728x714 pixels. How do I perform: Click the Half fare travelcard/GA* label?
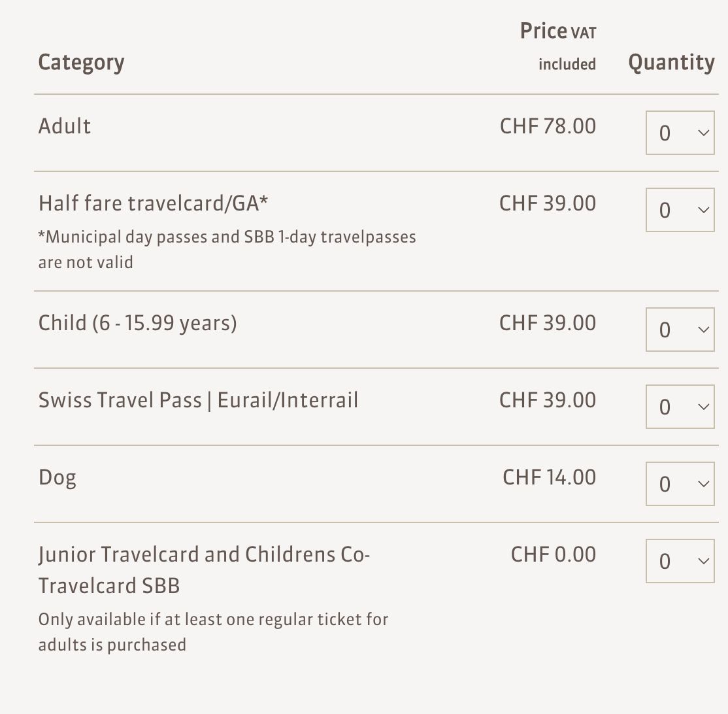[153, 203]
